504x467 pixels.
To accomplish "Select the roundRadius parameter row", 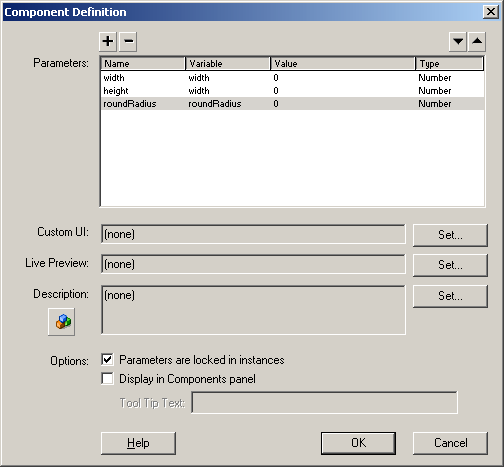I will [x=292, y=104].
